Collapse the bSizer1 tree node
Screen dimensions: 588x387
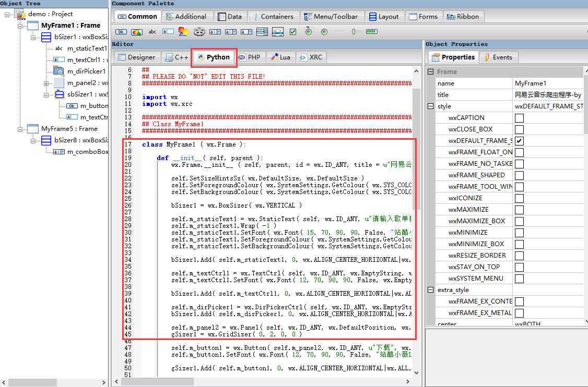tap(33, 37)
